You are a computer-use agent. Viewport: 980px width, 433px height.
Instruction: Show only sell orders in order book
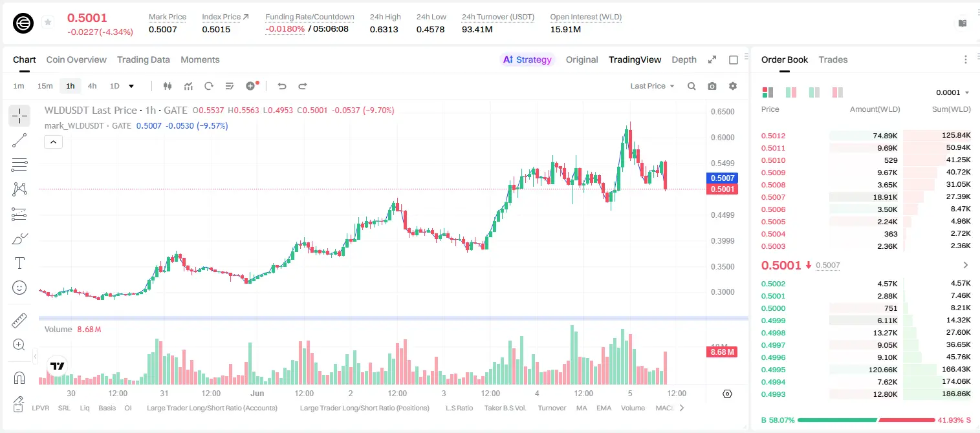[838, 92]
